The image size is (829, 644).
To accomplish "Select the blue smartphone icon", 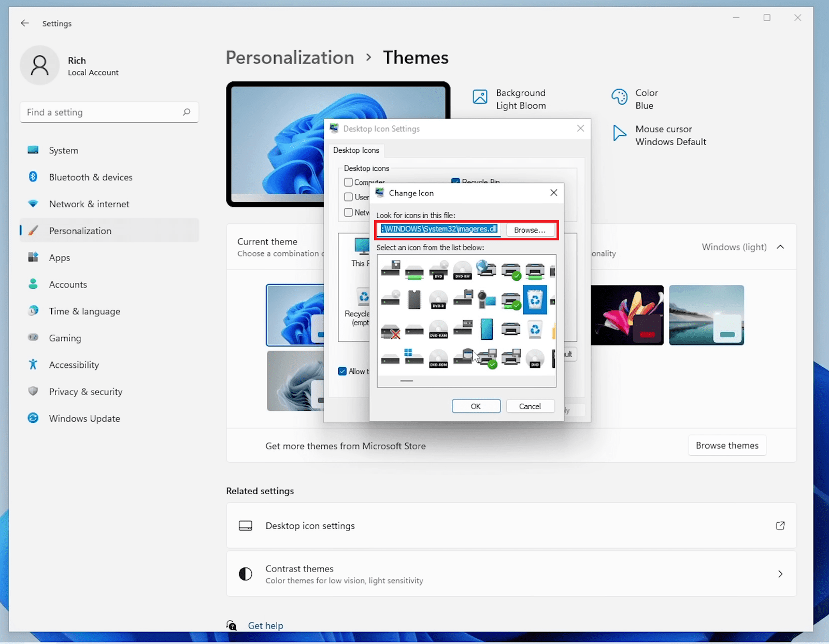I will point(487,330).
